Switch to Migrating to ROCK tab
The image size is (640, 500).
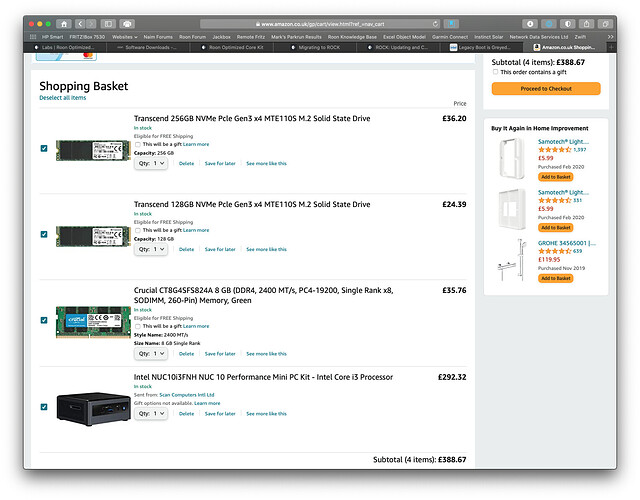click(x=315, y=47)
